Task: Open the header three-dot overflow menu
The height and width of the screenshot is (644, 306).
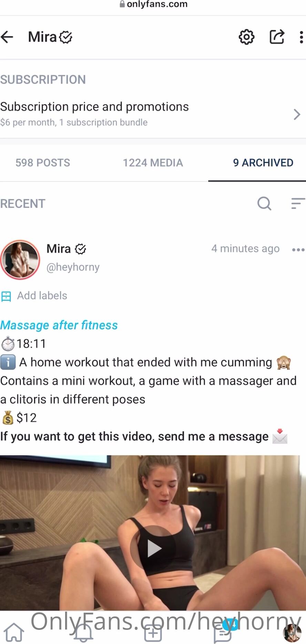Action: click(x=301, y=37)
